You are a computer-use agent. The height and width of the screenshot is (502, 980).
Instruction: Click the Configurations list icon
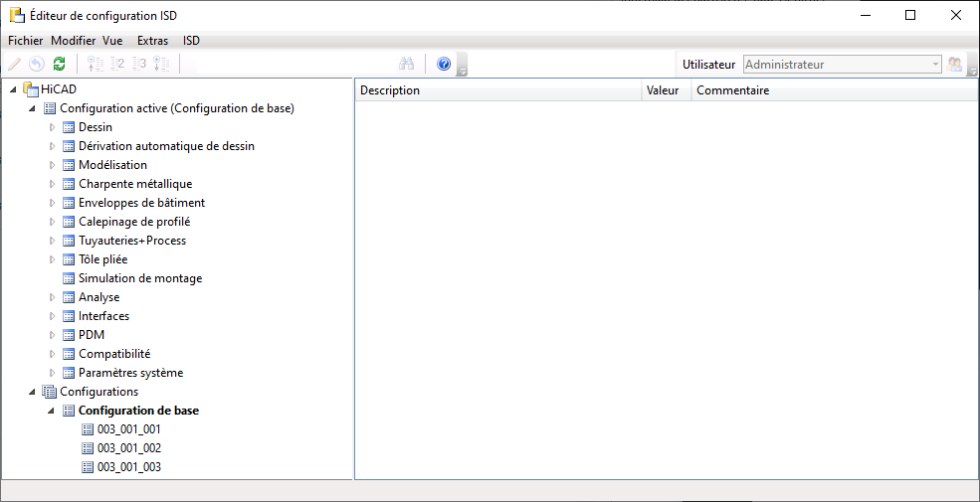pos(50,392)
